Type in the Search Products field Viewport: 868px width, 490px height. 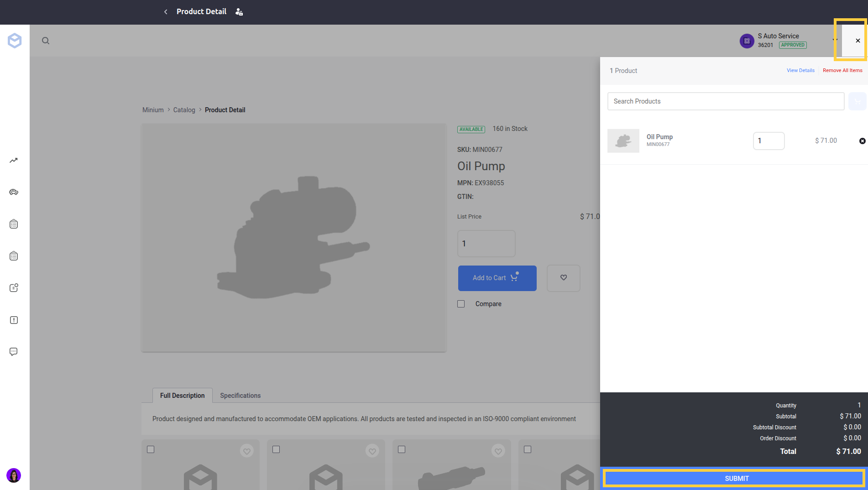coord(725,101)
